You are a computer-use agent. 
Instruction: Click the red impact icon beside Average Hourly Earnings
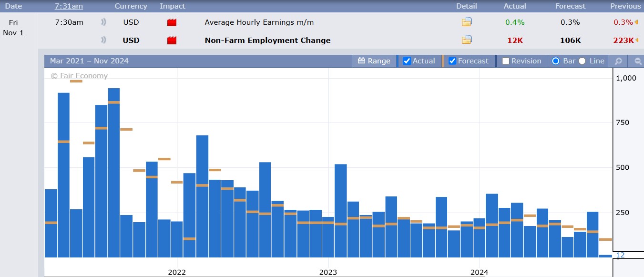coord(172,22)
